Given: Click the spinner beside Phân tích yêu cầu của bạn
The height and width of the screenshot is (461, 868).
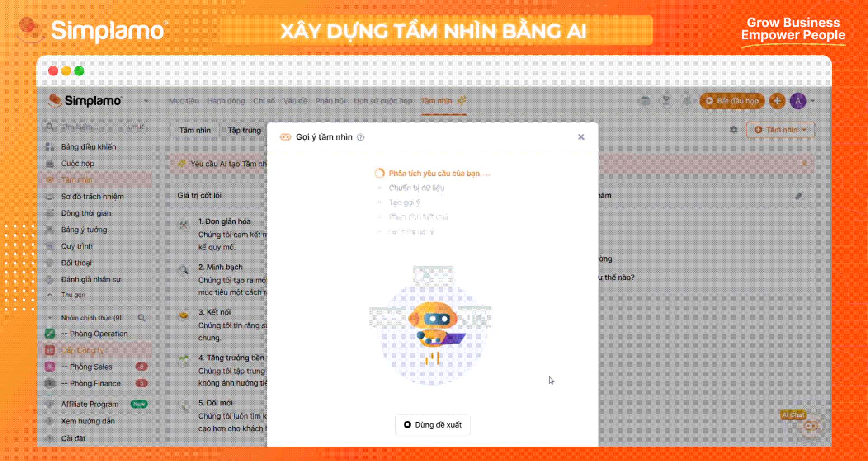Looking at the screenshot, I should (379, 173).
